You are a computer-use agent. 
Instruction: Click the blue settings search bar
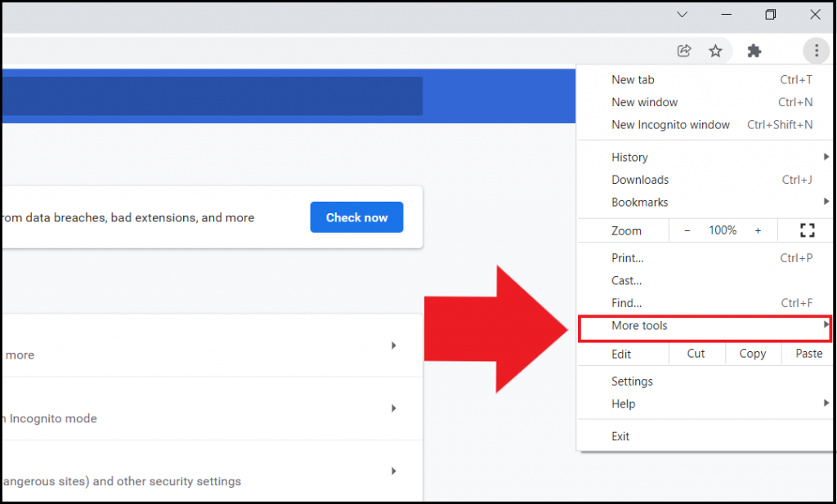211,96
